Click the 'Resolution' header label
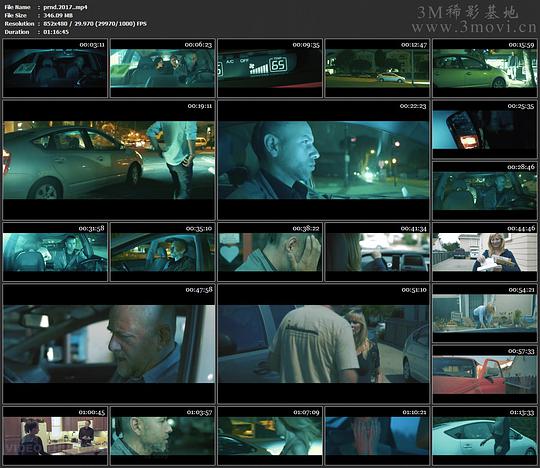The image size is (540, 468). point(19,24)
